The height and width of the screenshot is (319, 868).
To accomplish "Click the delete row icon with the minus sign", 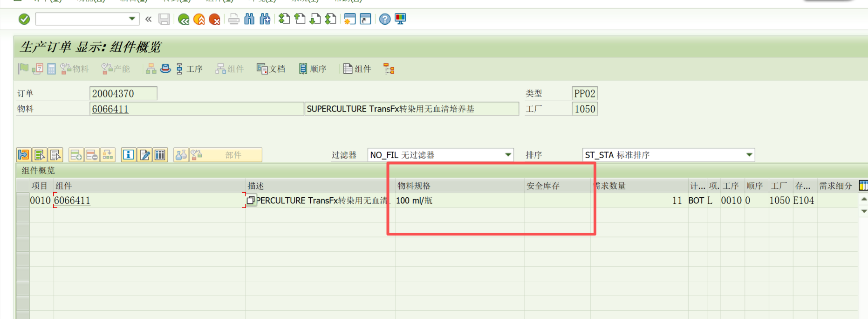I will click(92, 155).
